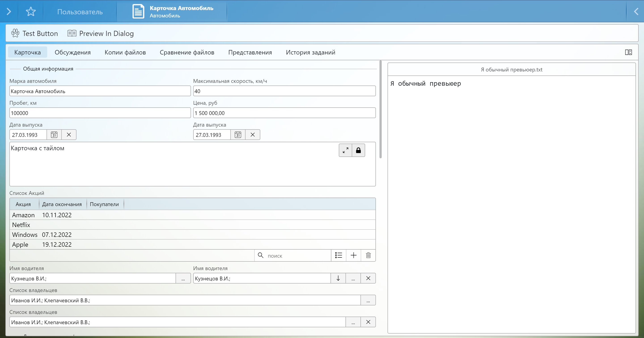Click the list view icon under Список Акций
Viewport: 644px width, 338px height.
339,255
